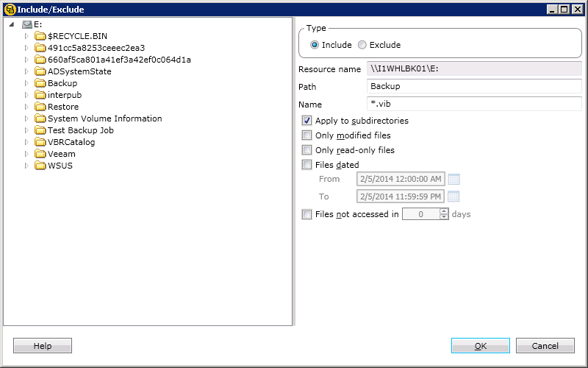Click the Include/Exclude title bar app icon
This screenshot has height=368, width=588.
(10, 10)
